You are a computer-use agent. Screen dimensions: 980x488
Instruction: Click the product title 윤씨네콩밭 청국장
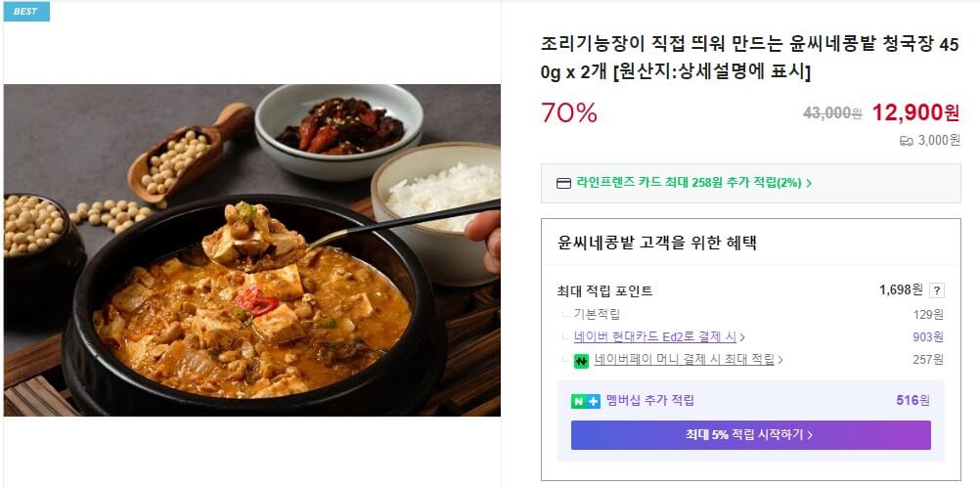[x=749, y=58]
